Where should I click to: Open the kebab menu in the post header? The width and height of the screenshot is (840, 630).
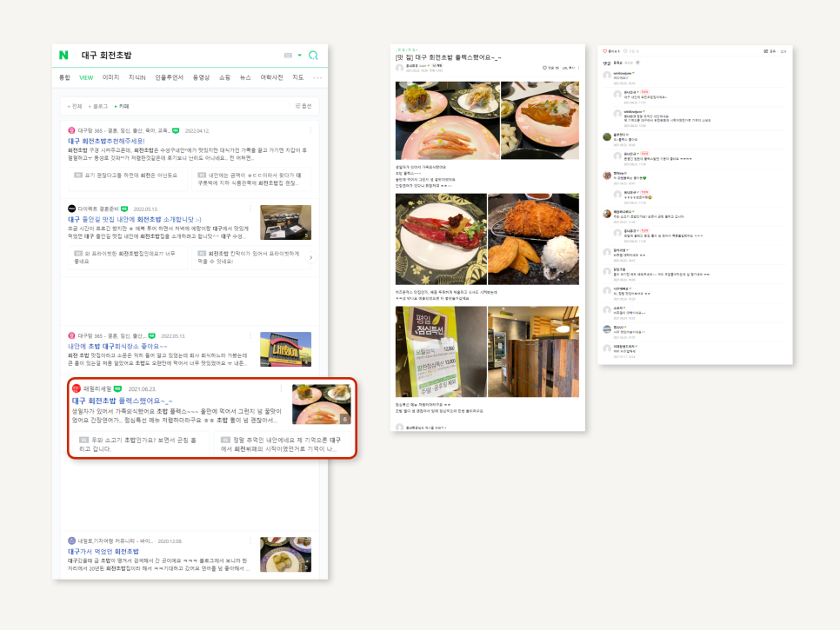(x=578, y=68)
